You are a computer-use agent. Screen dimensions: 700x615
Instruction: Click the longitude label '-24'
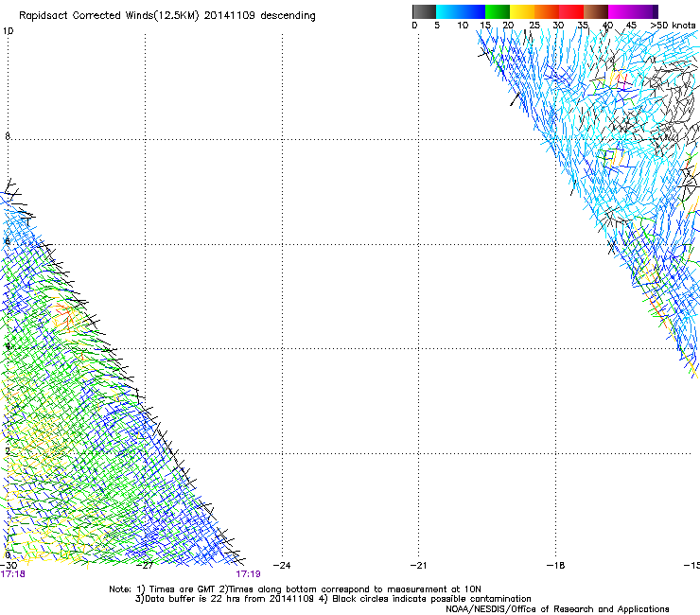tap(282, 565)
